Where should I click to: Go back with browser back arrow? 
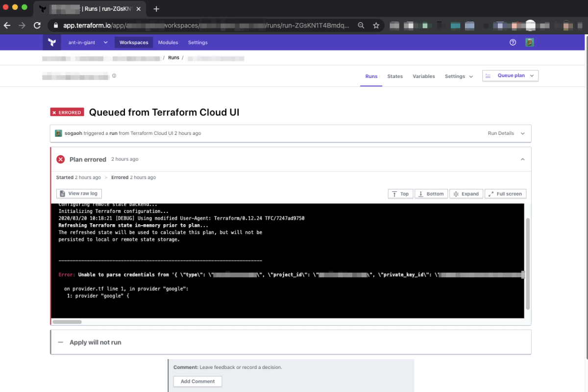(7, 26)
